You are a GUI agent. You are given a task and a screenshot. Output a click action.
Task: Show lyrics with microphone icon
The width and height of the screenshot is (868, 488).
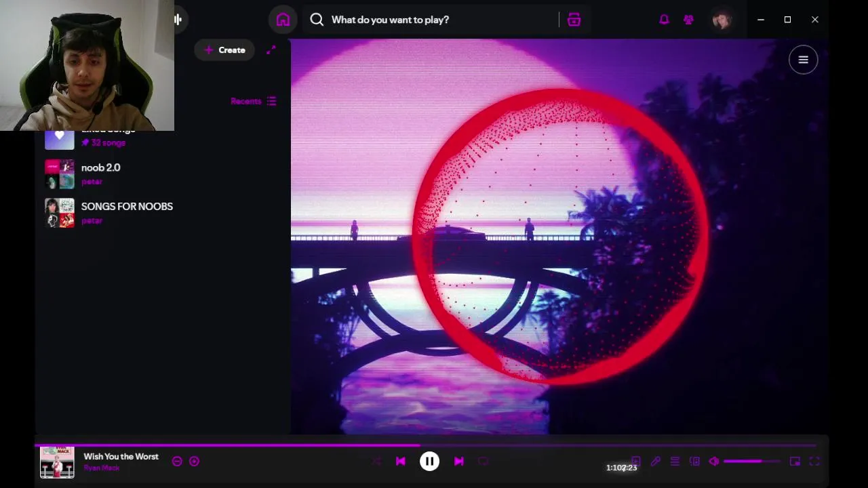(x=655, y=462)
